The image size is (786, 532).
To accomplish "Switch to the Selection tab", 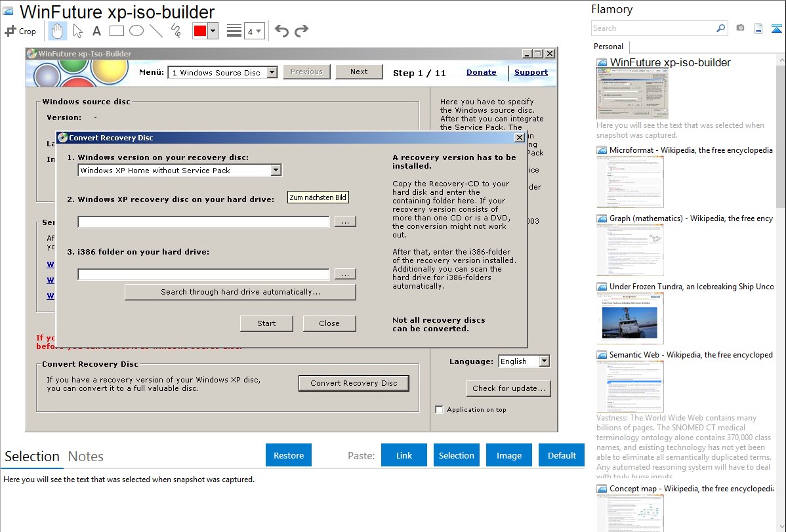I will click(x=32, y=457).
